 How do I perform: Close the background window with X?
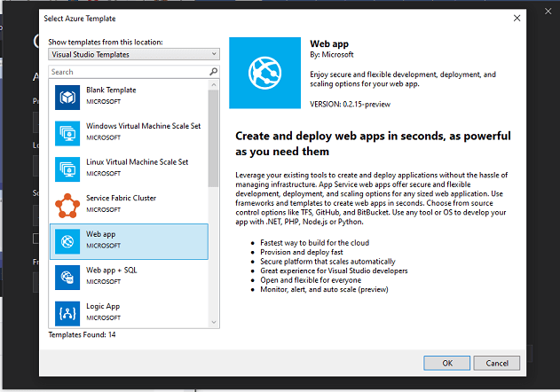pos(548,12)
